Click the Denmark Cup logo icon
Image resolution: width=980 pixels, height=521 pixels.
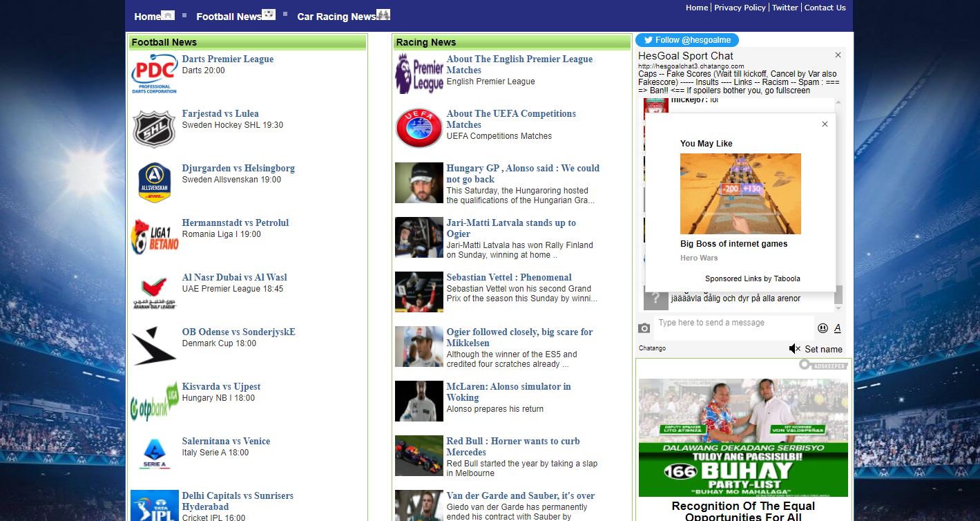[154, 347]
